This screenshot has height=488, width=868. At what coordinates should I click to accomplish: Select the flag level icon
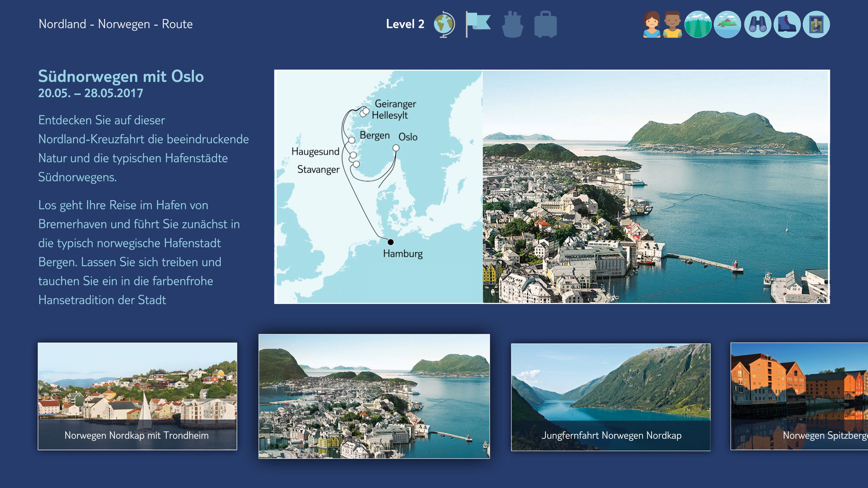coord(478,24)
